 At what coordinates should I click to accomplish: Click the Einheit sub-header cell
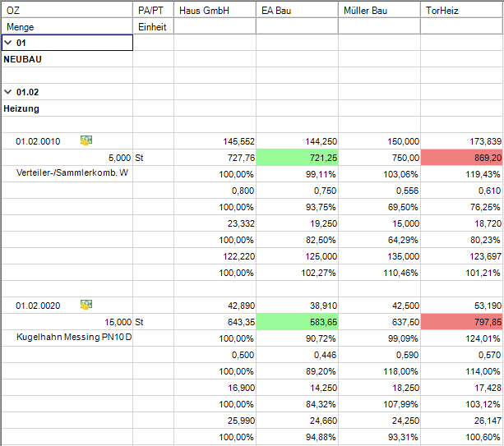pyautogui.click(x=153, y=26)
